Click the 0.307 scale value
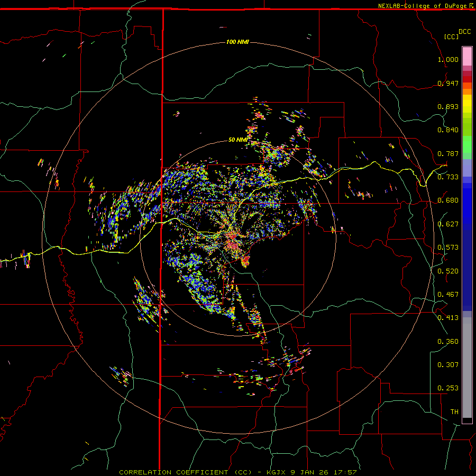This screenshot has width=476, height=476. point(448,365)
